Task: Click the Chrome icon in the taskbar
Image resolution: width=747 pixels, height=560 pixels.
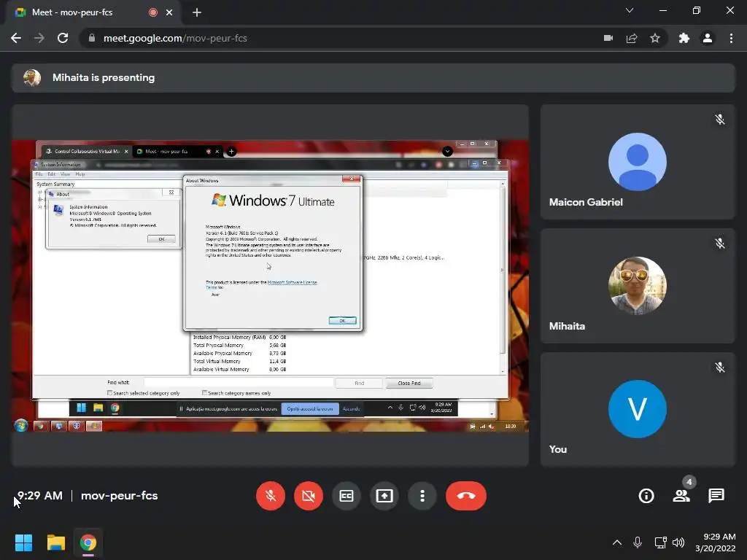Action: pyautogui.click(x=88, y=542)
